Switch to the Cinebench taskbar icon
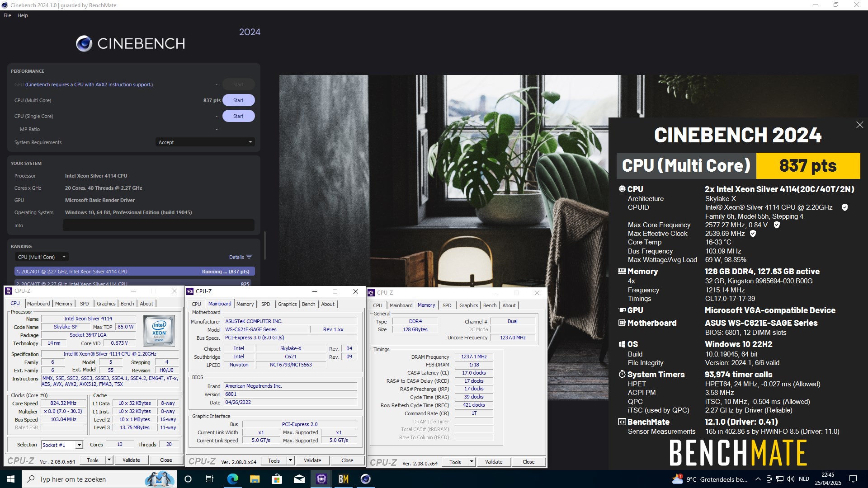Image resolution: width=868 pixels, height=488 pixels. pyautogui.click(x=365, y=479)
